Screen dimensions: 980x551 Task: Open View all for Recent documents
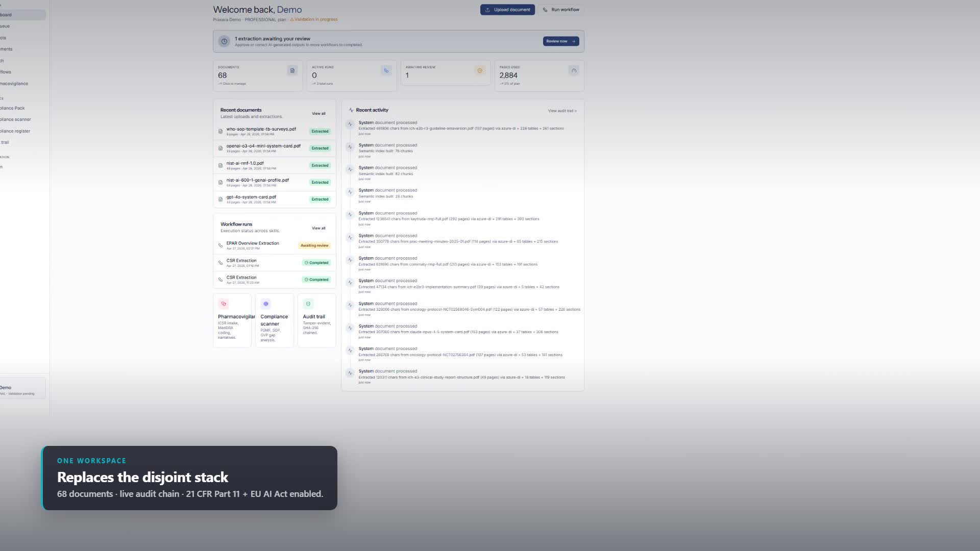pos(318,113)
